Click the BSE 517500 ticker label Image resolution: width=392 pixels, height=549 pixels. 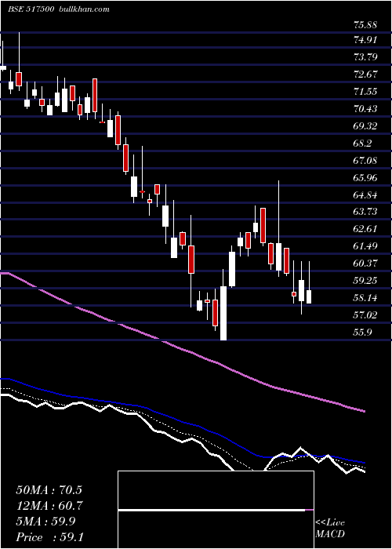point(31,9)
